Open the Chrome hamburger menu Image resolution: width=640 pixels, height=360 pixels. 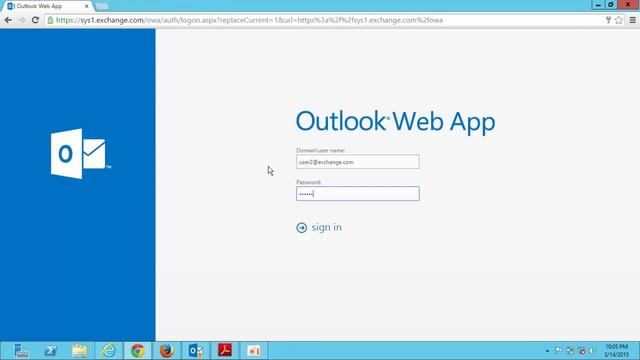coord(633,20)
